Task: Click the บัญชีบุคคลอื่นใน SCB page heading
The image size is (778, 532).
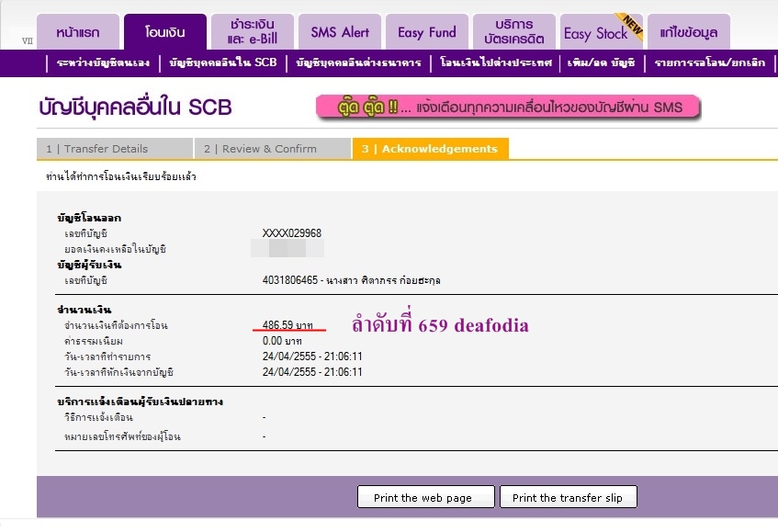Action: pos(135,108)
